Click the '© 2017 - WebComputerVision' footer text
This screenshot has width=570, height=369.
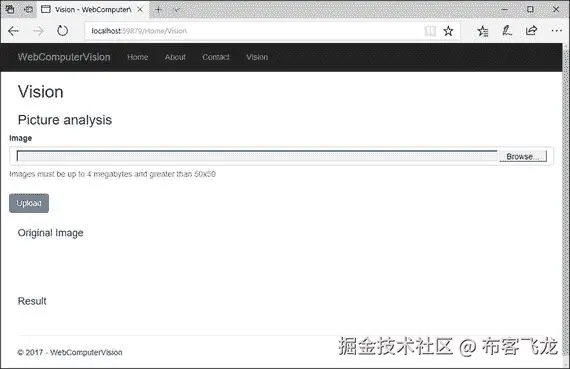[x=70, y=352]
